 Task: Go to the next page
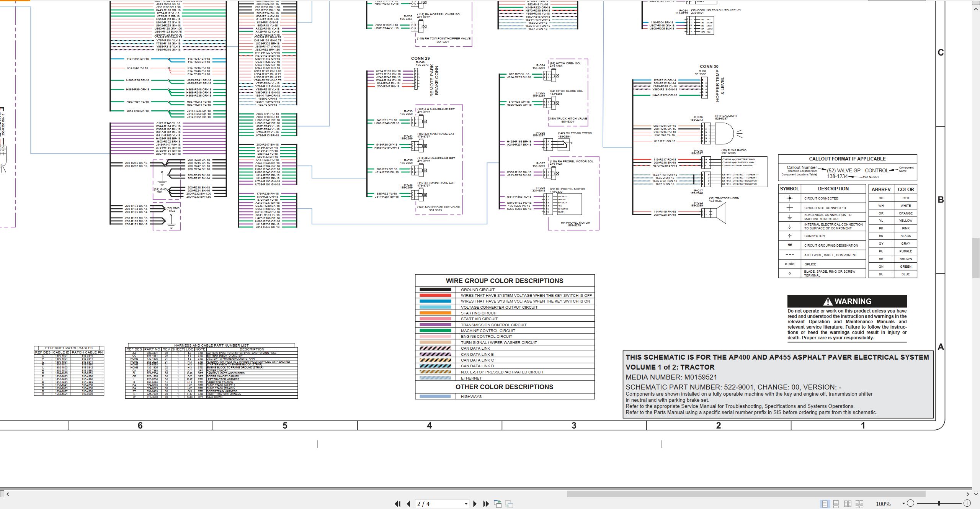475,504
